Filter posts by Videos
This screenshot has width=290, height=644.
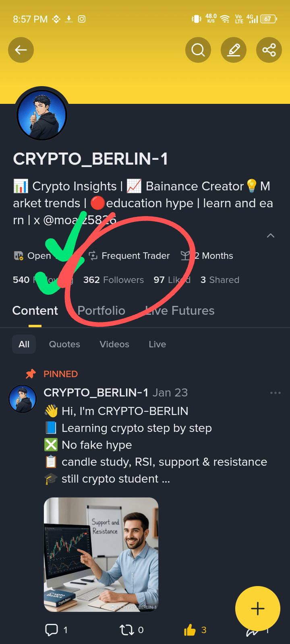[x=114, y=344]
